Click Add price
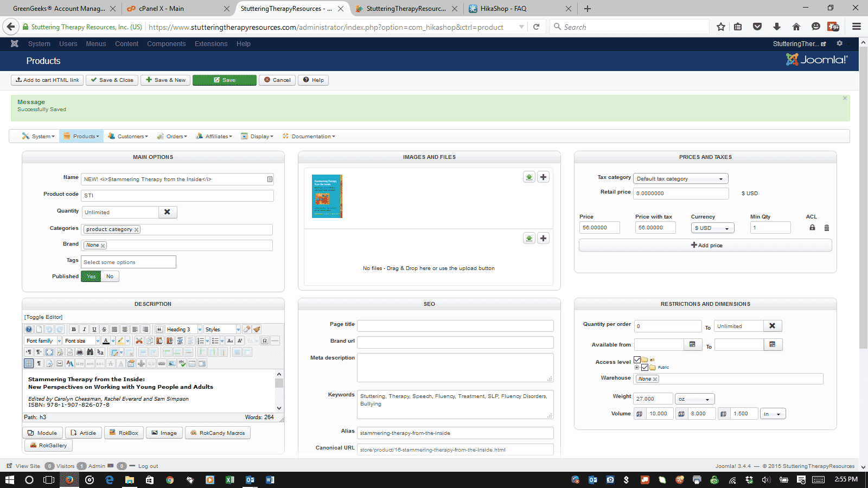Screen dimensions: 868x488 705,245
